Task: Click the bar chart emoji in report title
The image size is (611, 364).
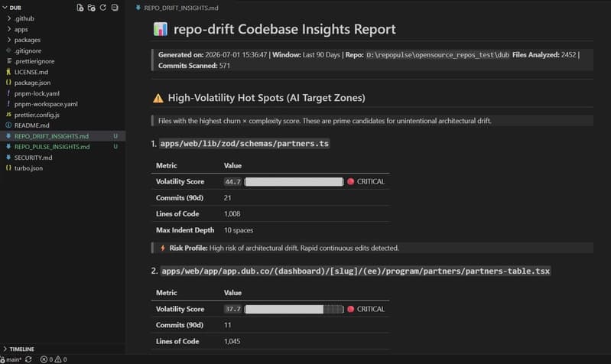Action: [x=160, y=29]
